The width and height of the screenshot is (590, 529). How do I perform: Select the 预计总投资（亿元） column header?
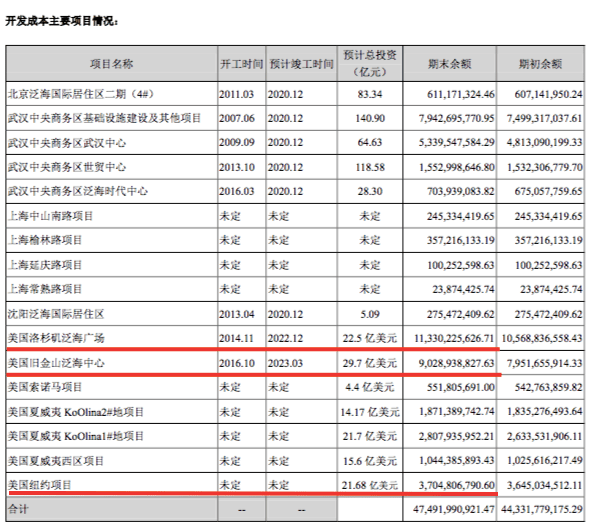point(370,63)
